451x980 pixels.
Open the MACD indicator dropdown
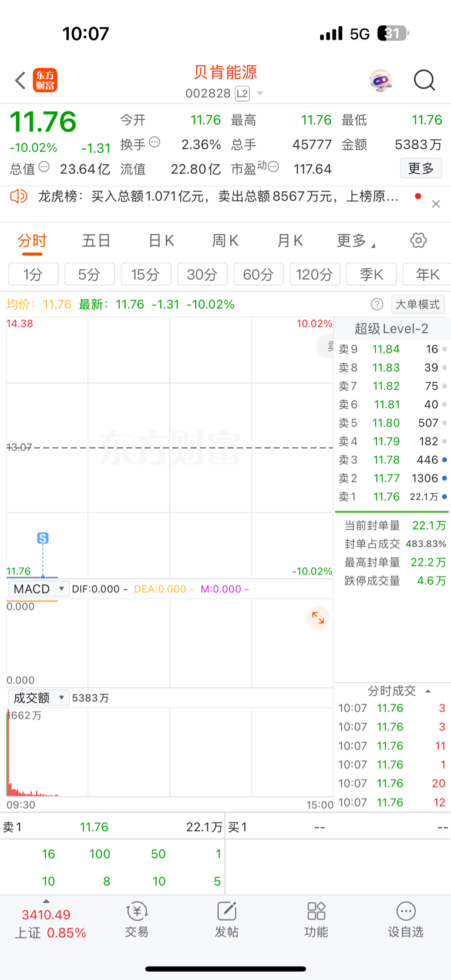(x=38, y=589)
